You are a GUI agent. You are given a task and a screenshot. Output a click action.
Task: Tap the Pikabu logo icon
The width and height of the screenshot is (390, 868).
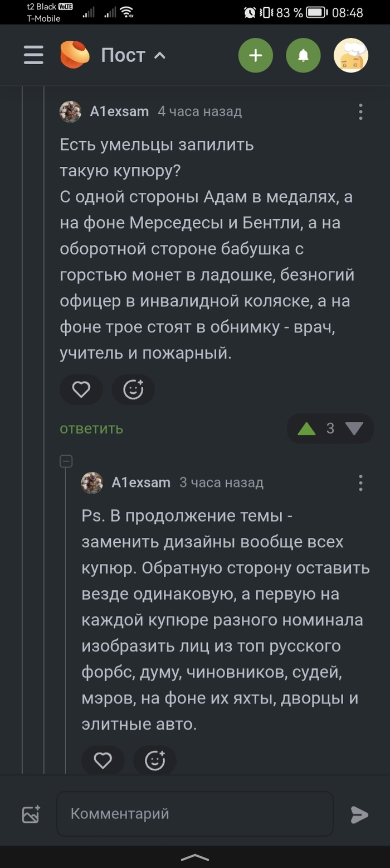75,55
